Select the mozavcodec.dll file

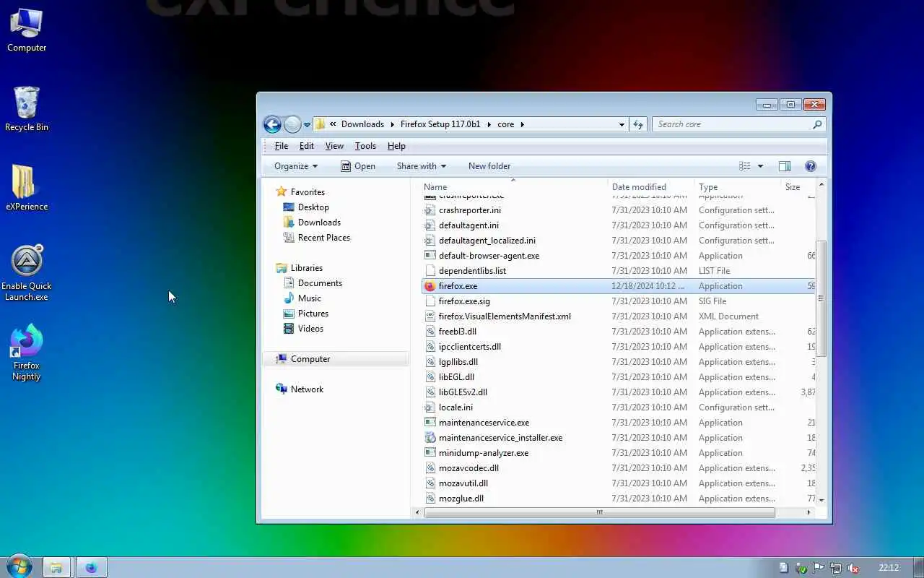click(x=468, y=468)
